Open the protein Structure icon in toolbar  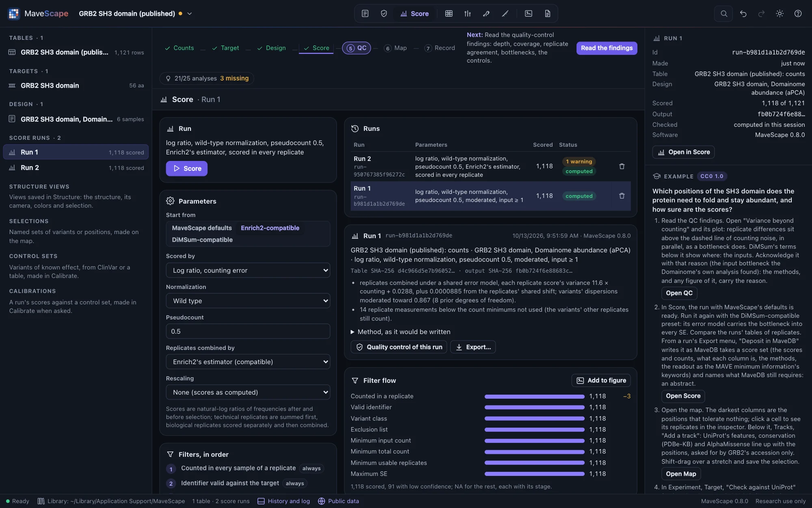(x=486, y=13)
